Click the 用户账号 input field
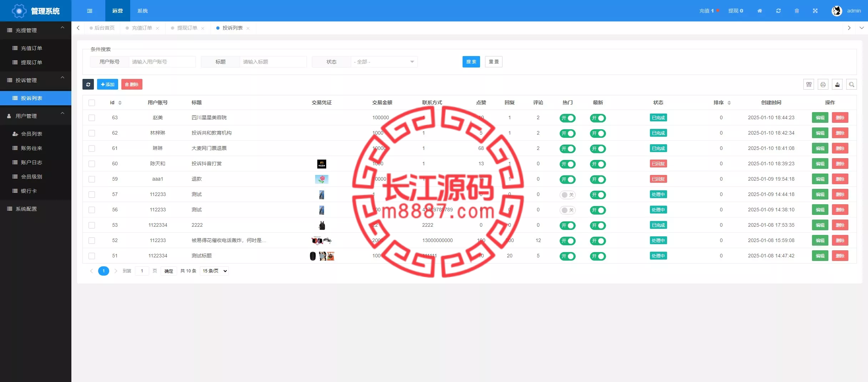The image size is (868, 382). click(162, 62)
